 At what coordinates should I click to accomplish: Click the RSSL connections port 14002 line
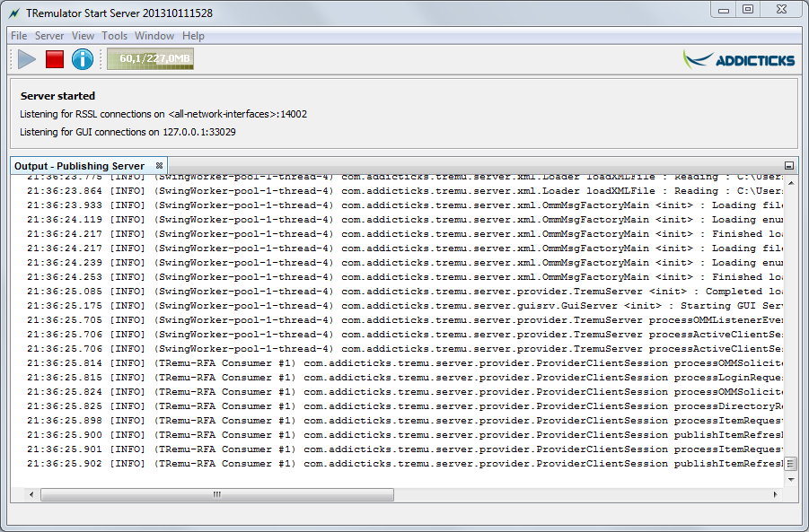click(163, 114)
